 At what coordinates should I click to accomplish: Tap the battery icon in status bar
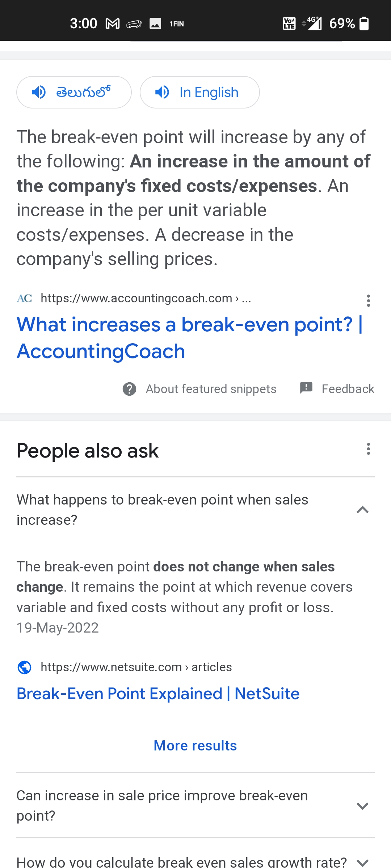364,24
